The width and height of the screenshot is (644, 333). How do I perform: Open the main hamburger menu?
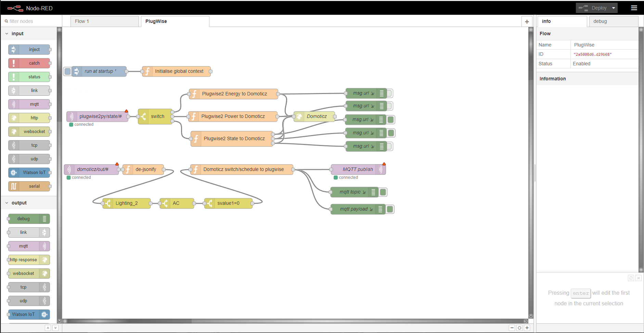tap(634, 8)
